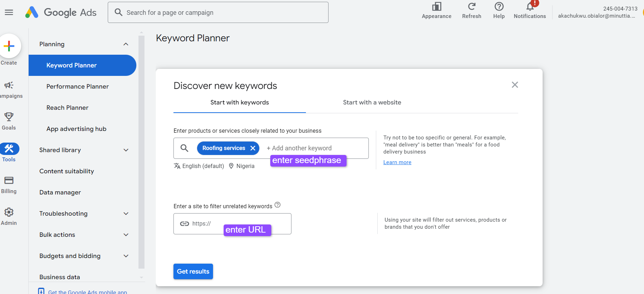
Task: Expand the Budgets and bidding section
Action: 126,256
